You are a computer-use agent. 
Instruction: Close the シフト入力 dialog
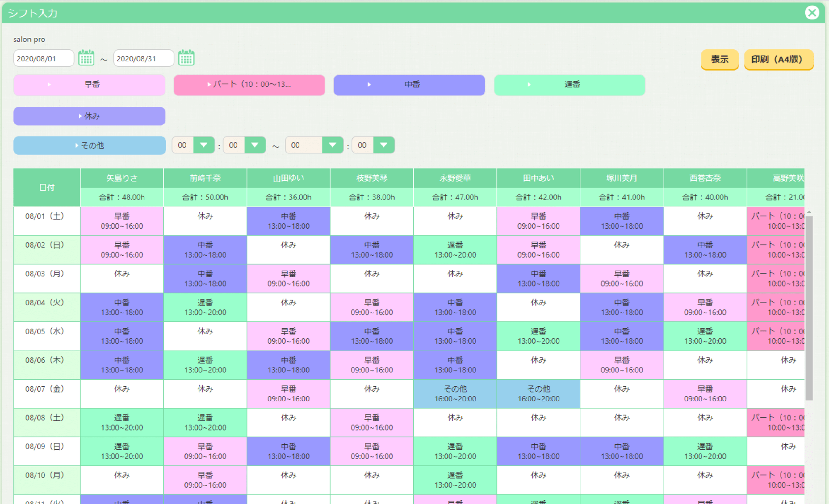(x=812, y=13)
